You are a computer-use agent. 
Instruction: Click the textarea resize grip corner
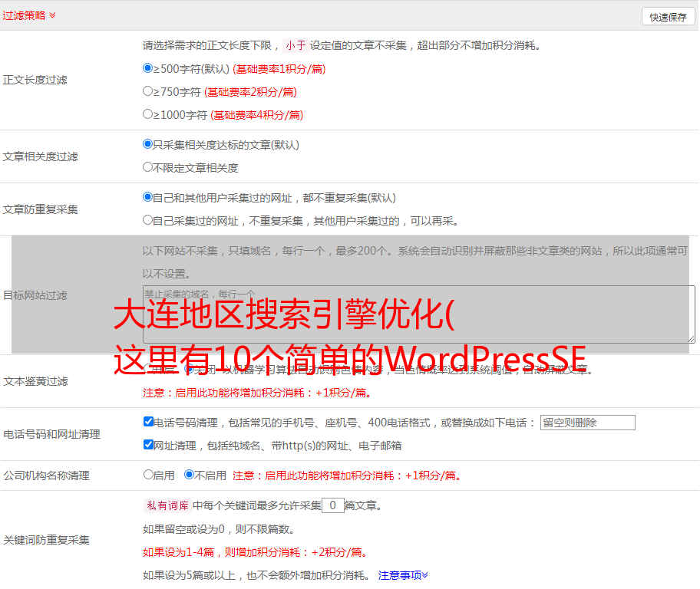(691, 339)
